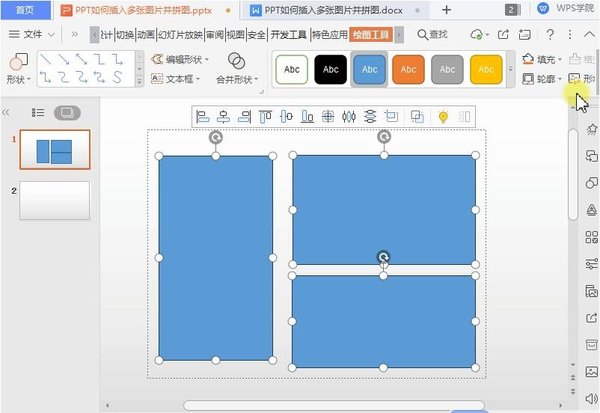The image size is (600, 413).
Task: Select the slide 2 thumbnail
Action: tap(54, 200)
